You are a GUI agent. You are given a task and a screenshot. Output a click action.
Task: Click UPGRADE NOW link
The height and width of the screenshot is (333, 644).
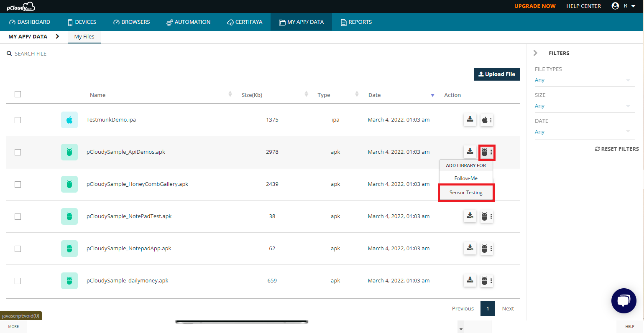[535, 6]
